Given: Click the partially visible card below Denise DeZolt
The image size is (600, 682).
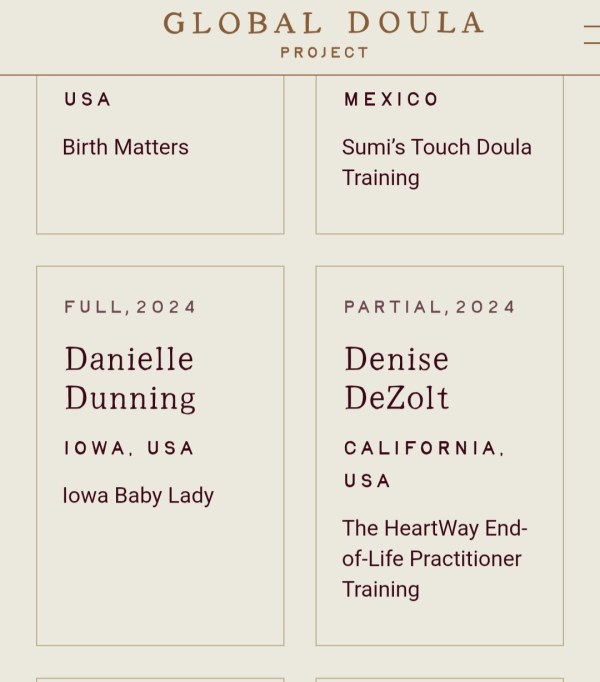Looking at the screenshot, I should [439, 680].
